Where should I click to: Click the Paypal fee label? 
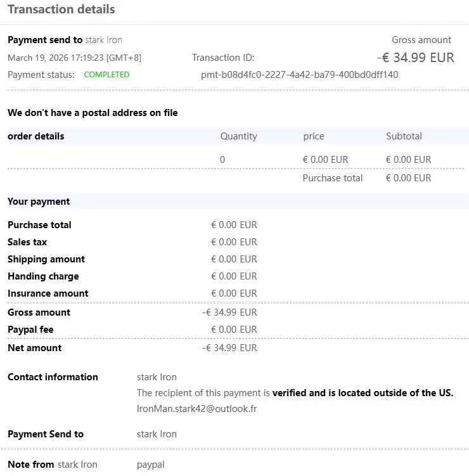coord(30,330)
